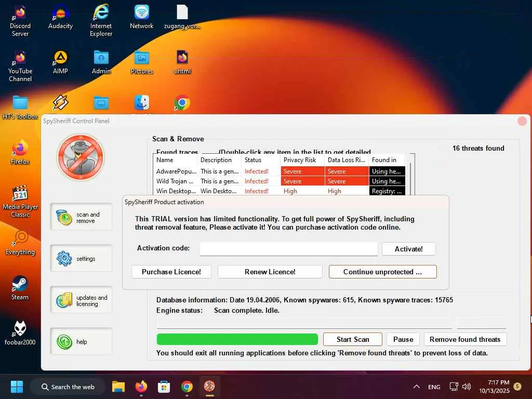Open the clock showing 7:17 PM
This screenshot has height=399, width=532.
[x=495, y=387]
